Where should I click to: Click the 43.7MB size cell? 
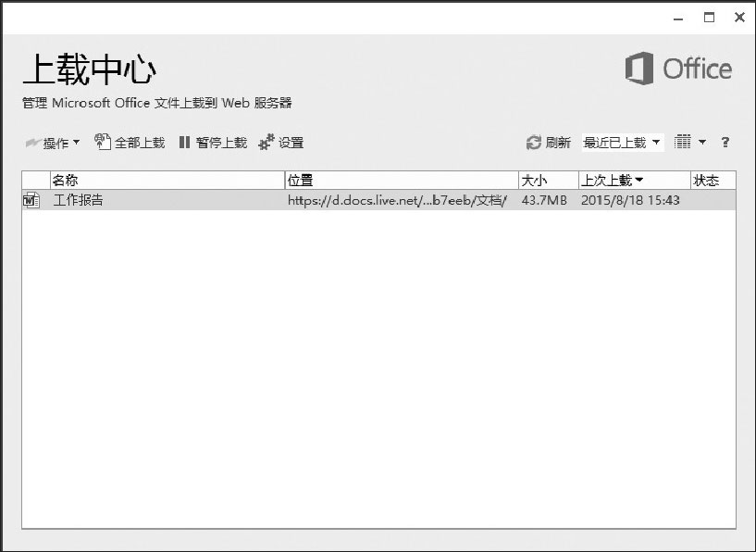pyautogui.click(x=544, y=200)
